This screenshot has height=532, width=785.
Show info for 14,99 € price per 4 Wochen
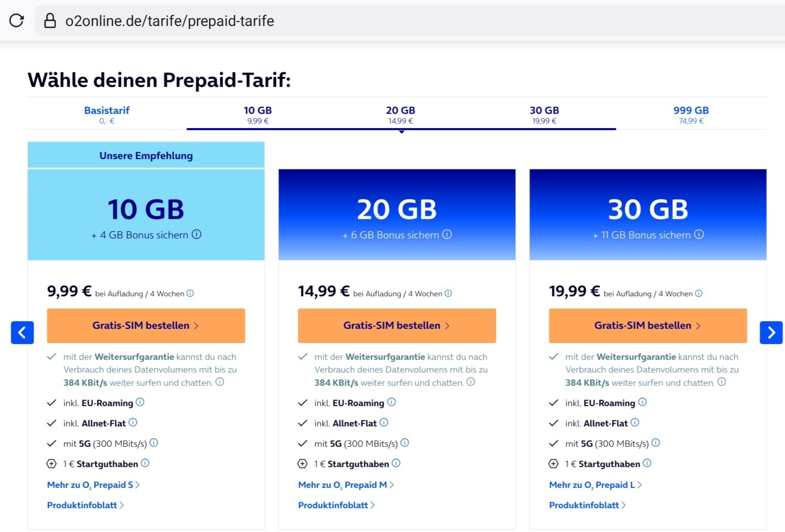pos(448,293)
